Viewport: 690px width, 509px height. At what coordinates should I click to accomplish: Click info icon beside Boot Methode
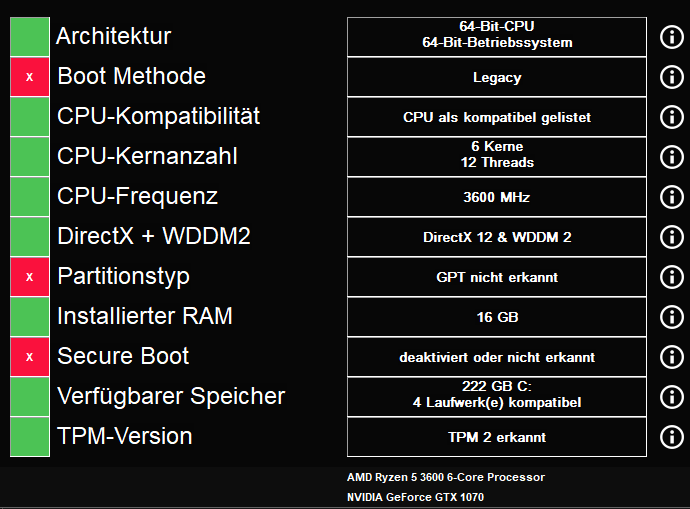(x=672, y=77)
